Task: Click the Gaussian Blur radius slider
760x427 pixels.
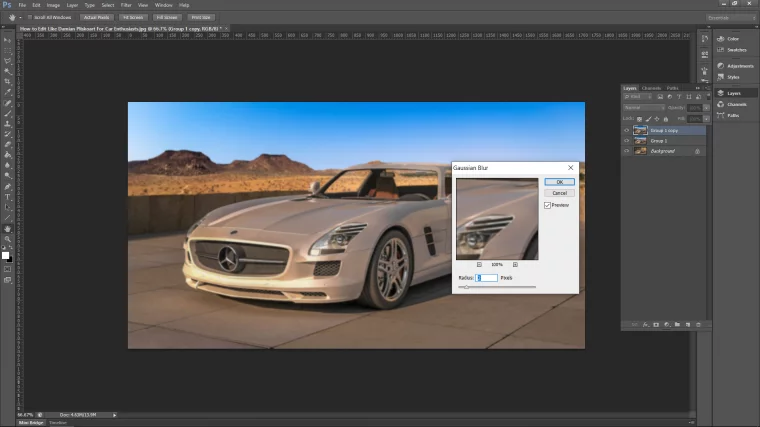Action: click(x=497, y=287)
